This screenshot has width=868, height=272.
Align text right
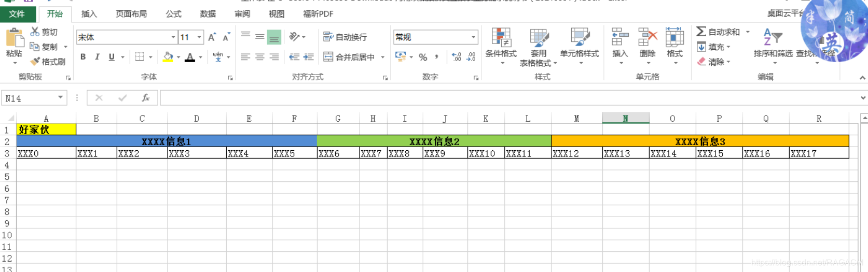(x=274, y=57)
